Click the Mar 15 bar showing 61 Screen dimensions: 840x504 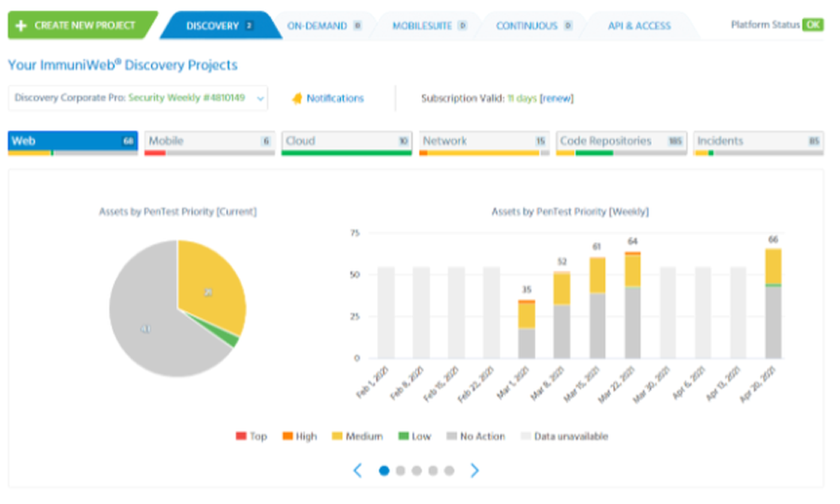[598, 308]
